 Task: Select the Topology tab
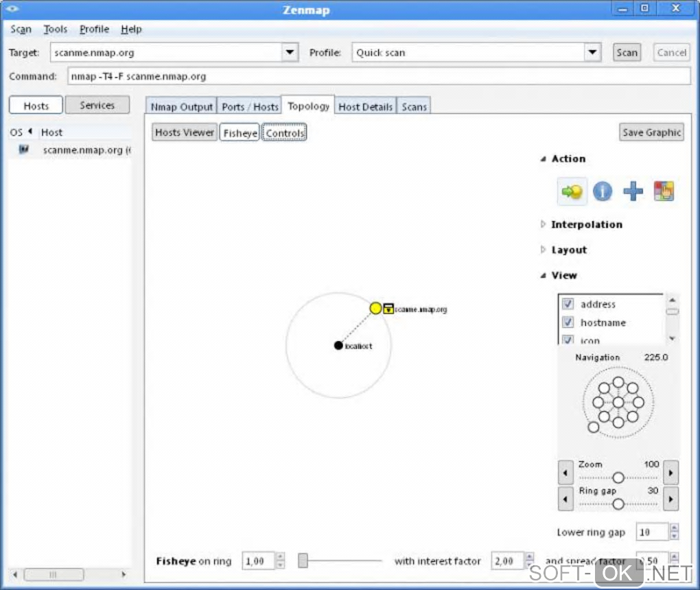(309, 106)
